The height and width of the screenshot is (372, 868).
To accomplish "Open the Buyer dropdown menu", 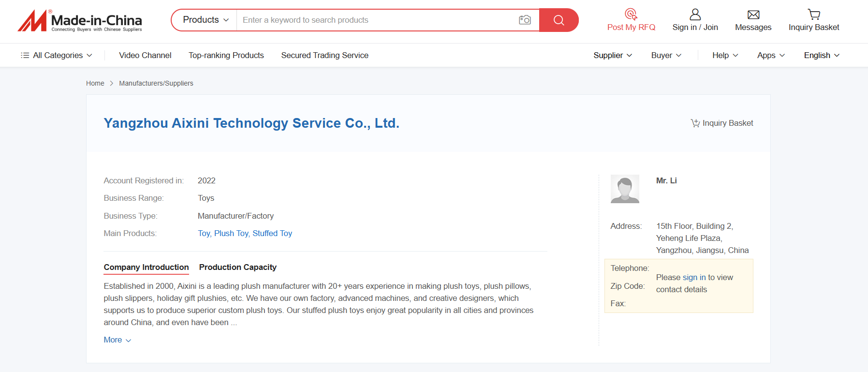I will (x=666, y=55).
